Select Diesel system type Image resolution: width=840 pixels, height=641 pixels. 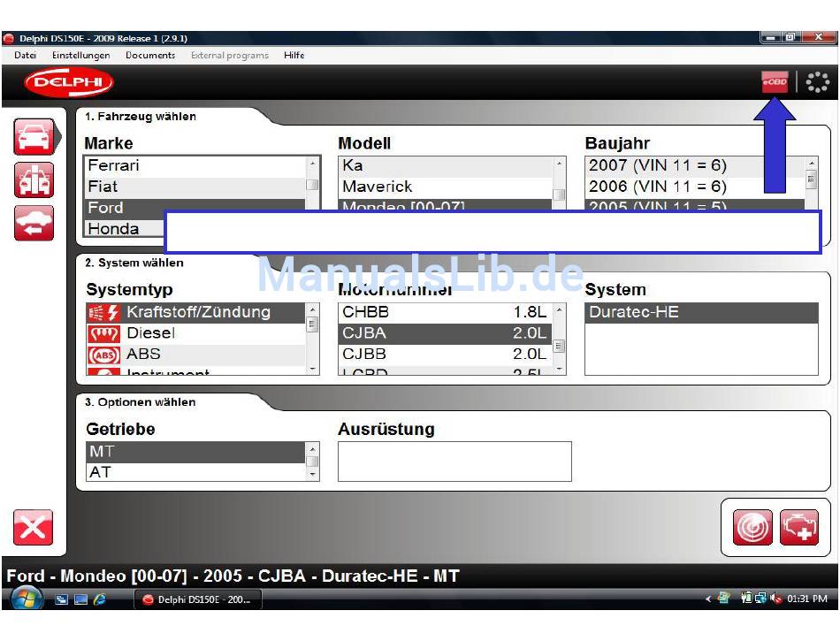pyautogui.click(x=195, y=333)
